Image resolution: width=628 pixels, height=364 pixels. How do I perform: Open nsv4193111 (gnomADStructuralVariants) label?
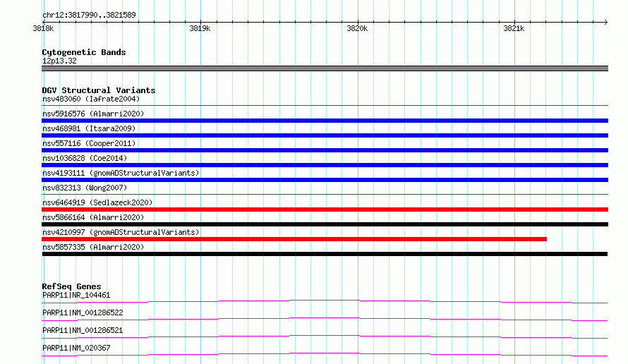[x=121, y=173]
